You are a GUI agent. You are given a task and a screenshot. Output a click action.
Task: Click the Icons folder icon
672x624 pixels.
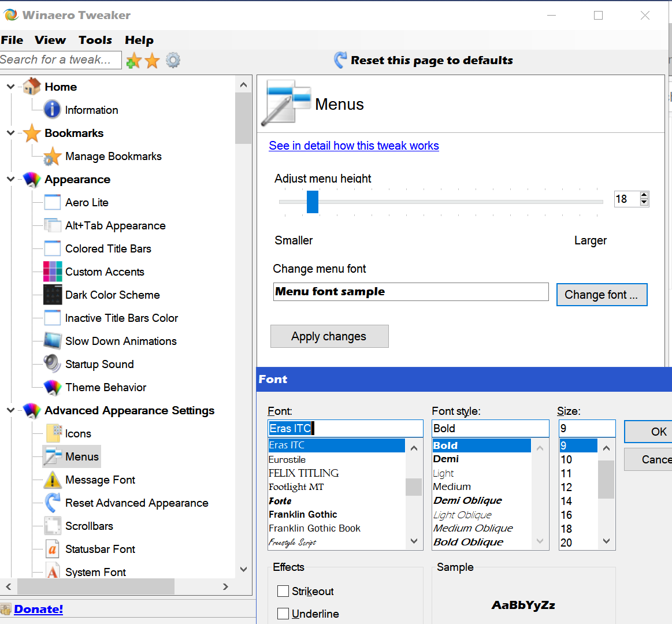pyautogui.click(x=54, y=433)
